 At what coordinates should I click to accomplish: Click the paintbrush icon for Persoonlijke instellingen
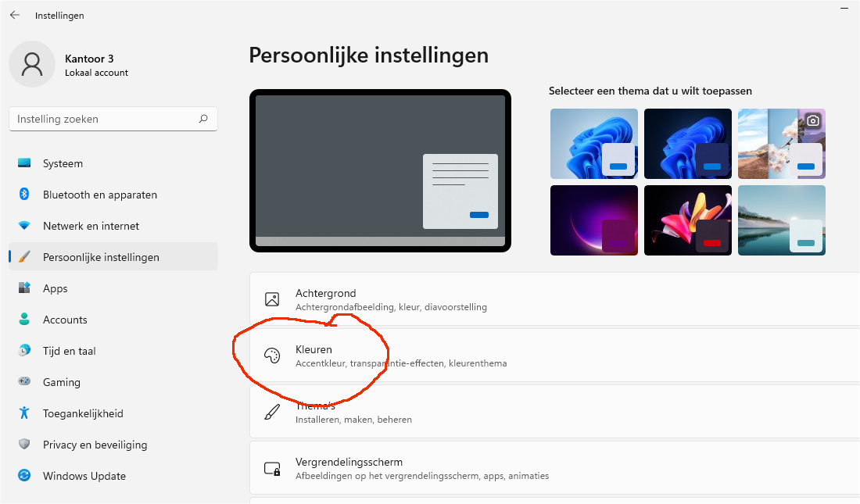coord(24,256)
